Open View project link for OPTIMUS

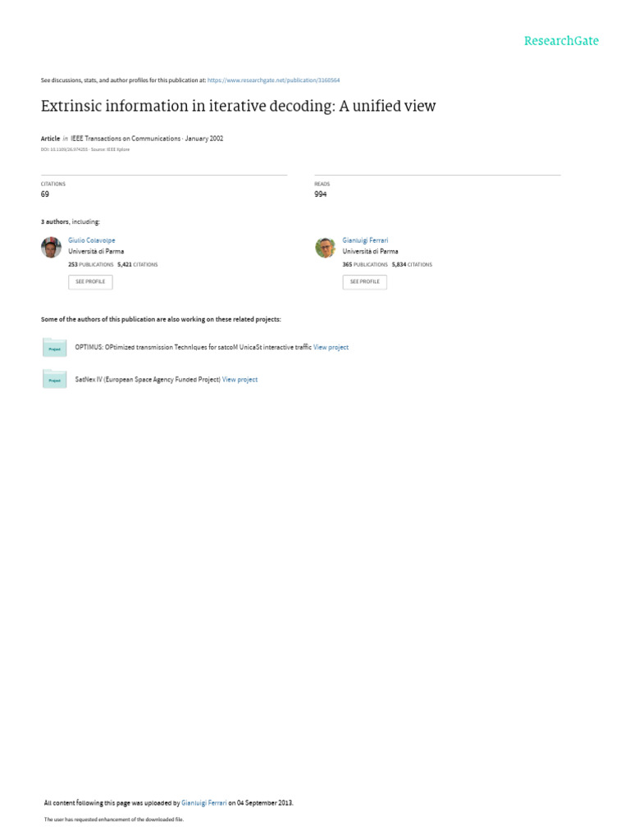click(x=331, y=347)
